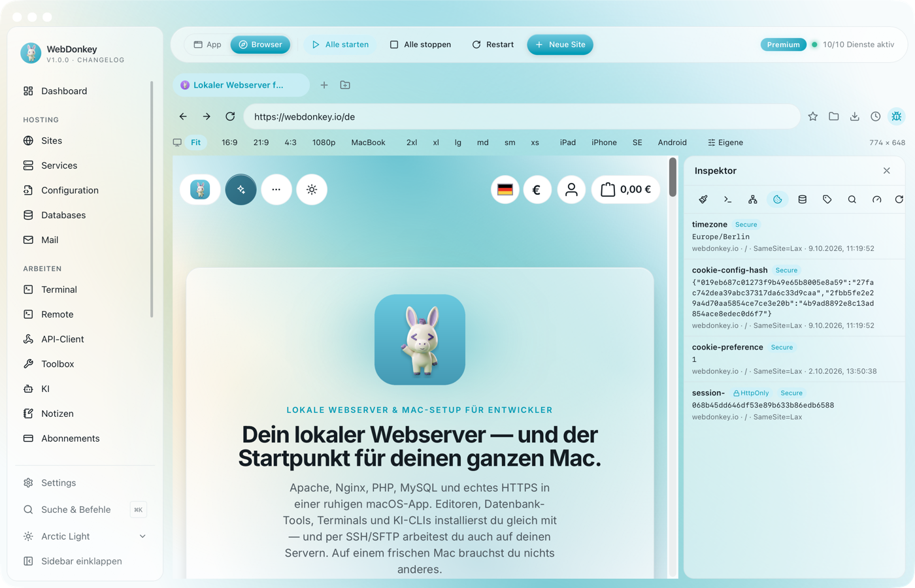Select the 1080p viewport preset

(324, 142)
